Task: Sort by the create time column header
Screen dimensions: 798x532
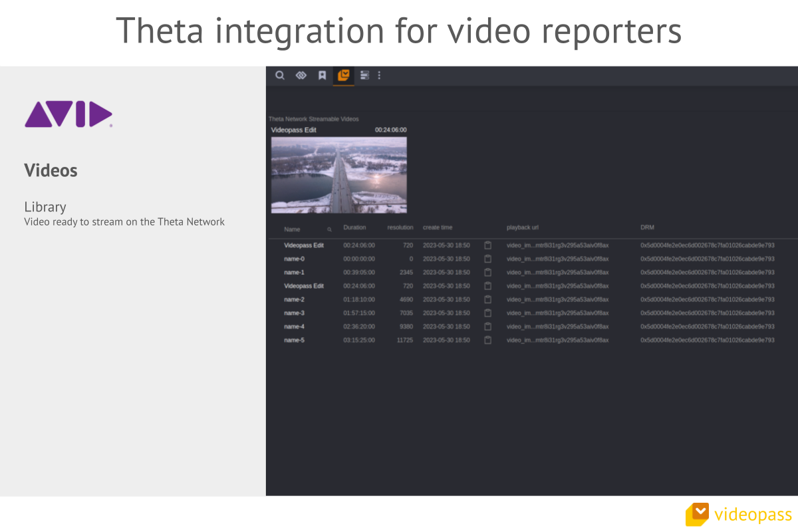Action: coord(438,227)
